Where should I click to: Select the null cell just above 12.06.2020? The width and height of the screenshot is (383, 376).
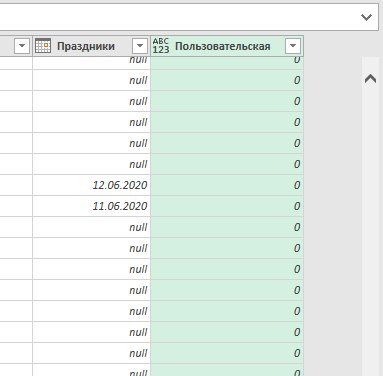click(x=92, y=164)
